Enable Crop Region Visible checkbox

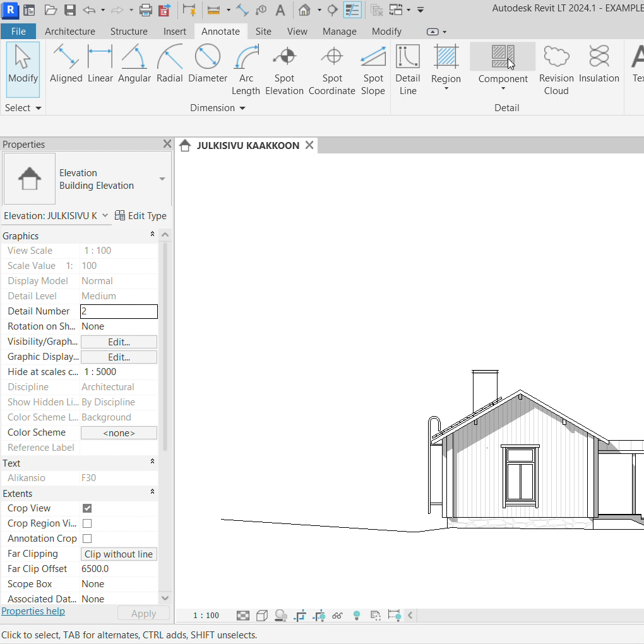[87, 523]
